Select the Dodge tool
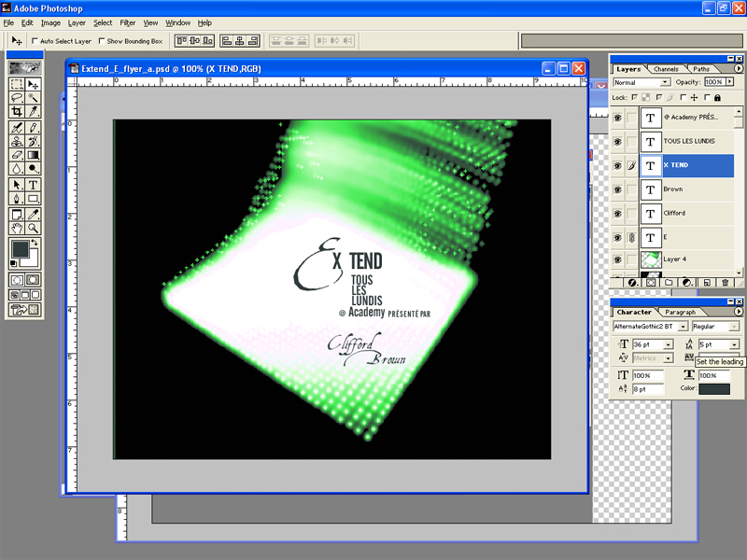 click(34, 168)
